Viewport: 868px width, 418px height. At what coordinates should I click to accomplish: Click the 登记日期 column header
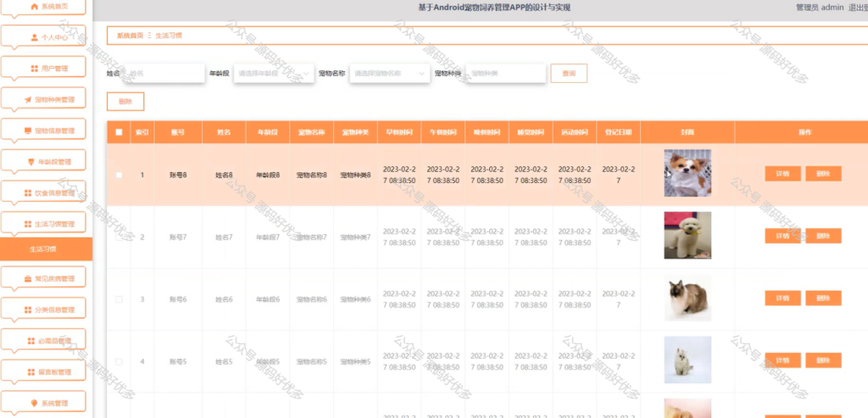click(618, 133)
